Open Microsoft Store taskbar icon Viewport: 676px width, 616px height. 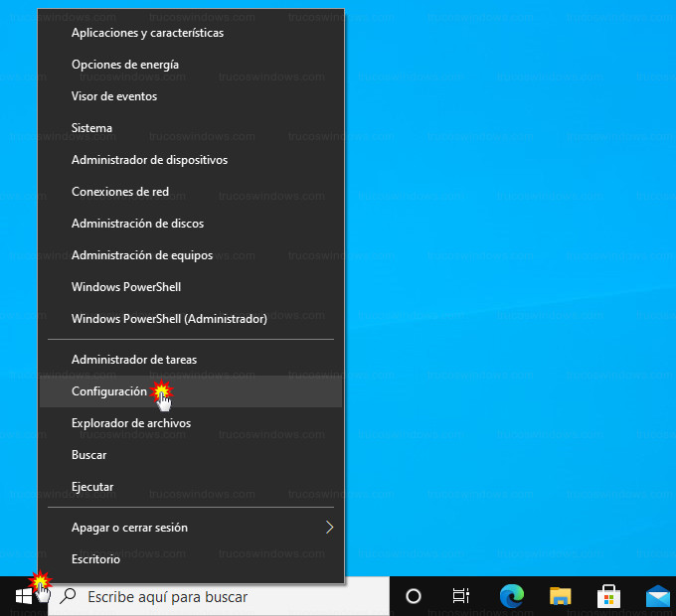(608, 596)
